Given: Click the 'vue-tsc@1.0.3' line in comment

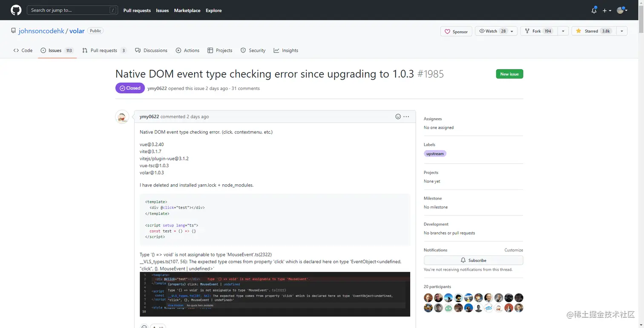Looking at the screenshot, I should pyautogui.click(x=154, y=165).
